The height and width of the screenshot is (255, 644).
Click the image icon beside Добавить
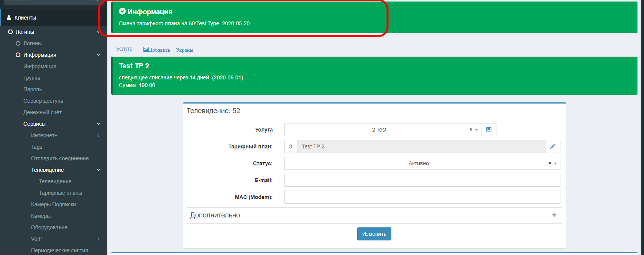[146, 49]
